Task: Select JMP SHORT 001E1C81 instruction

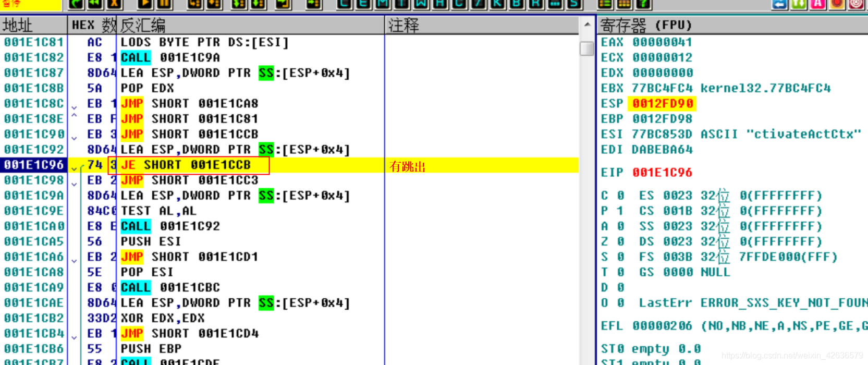Action: click(190, 119)
